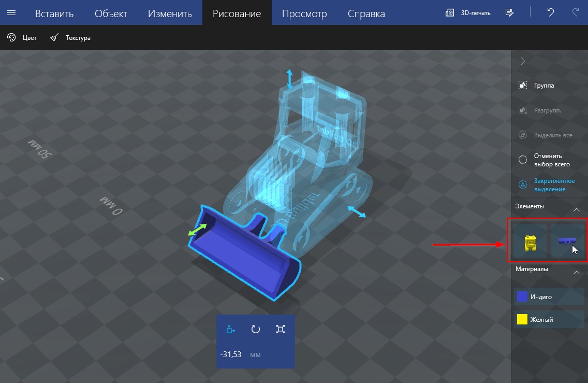The image size is (588, 383).
Task: Collapse the Материалы section
Action: pyautogui.click(x=576, y=272)
